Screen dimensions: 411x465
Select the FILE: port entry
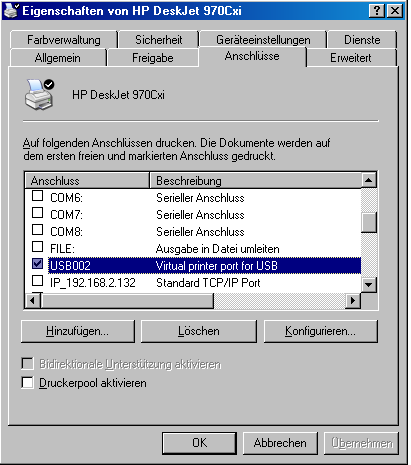(193, 249)
